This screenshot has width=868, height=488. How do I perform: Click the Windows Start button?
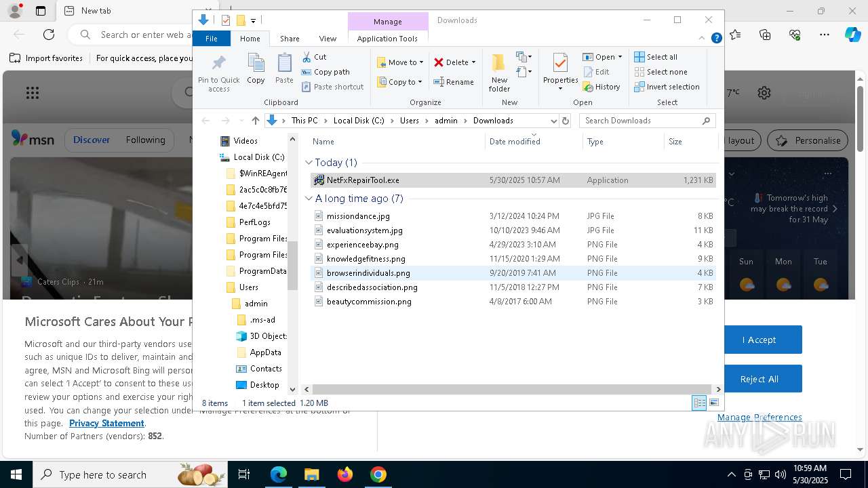tap(16, 474)
